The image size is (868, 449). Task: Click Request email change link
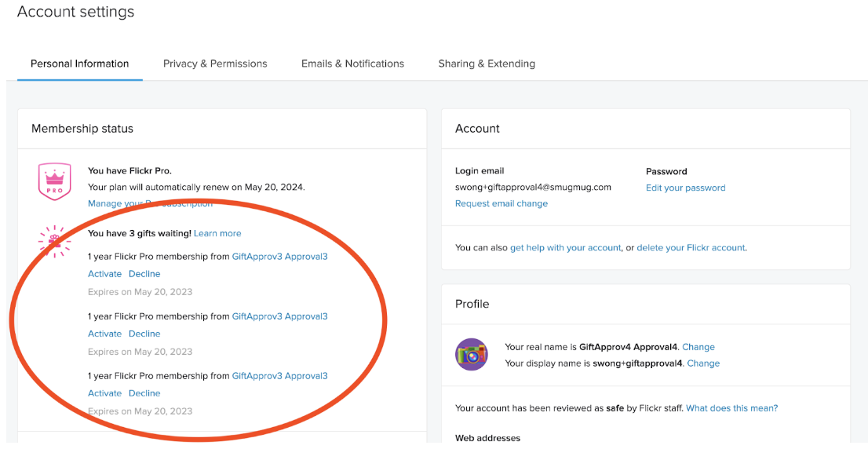coord(501,204)
